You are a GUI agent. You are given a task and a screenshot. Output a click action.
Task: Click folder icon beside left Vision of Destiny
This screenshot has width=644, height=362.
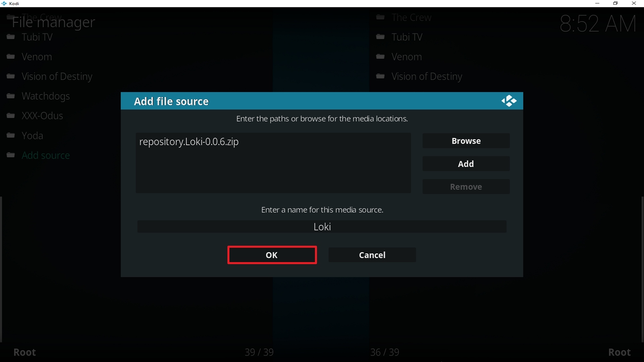[11, 76]
